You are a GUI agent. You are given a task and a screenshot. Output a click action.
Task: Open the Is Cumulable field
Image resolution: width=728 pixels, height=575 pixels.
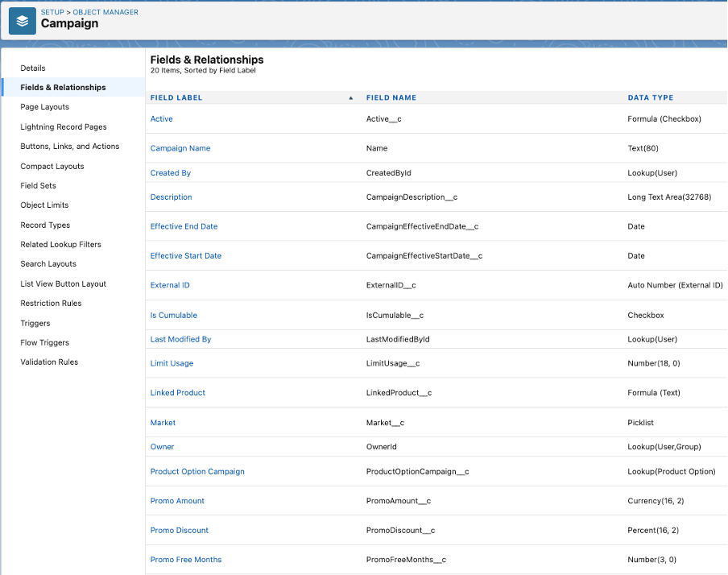(174, 315)
